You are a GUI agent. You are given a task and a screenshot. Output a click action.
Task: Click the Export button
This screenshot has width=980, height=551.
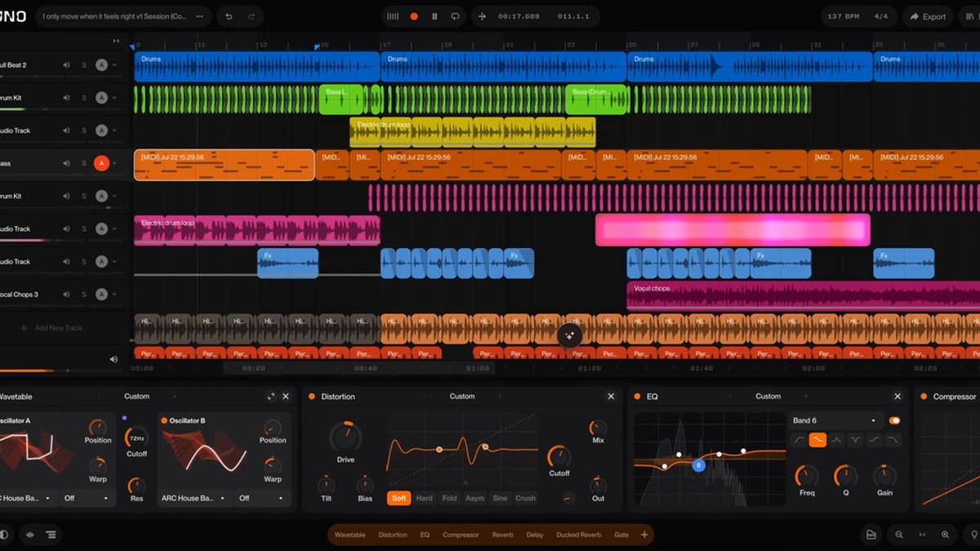(x=928, y=16)
